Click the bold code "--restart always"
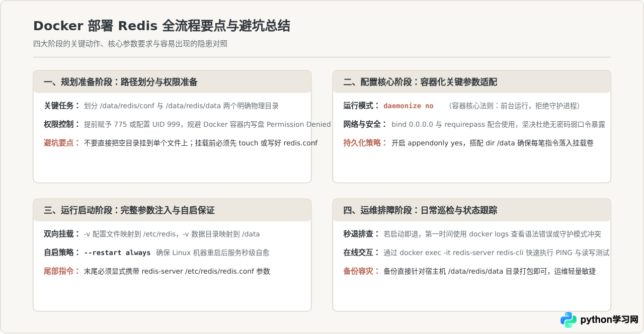The height and width of the screenshot is (334, 644). (117, 253)
